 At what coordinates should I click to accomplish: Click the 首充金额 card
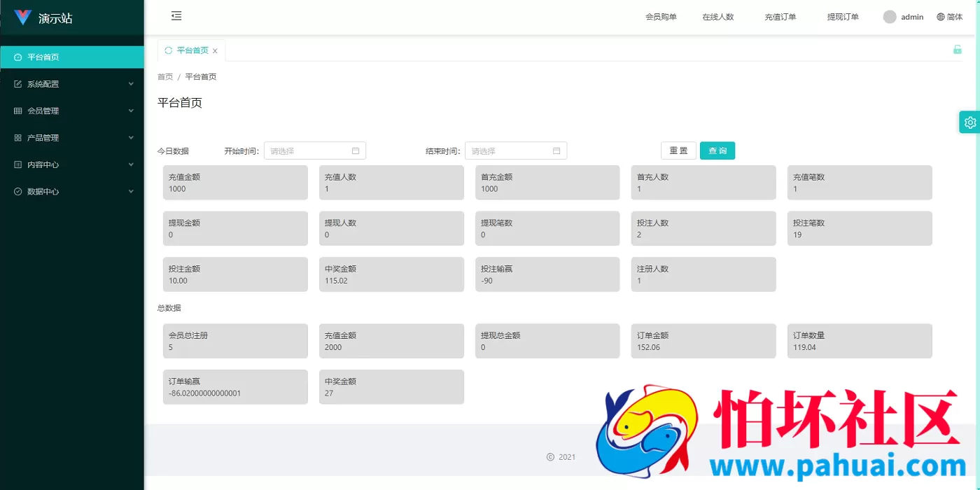547,183
